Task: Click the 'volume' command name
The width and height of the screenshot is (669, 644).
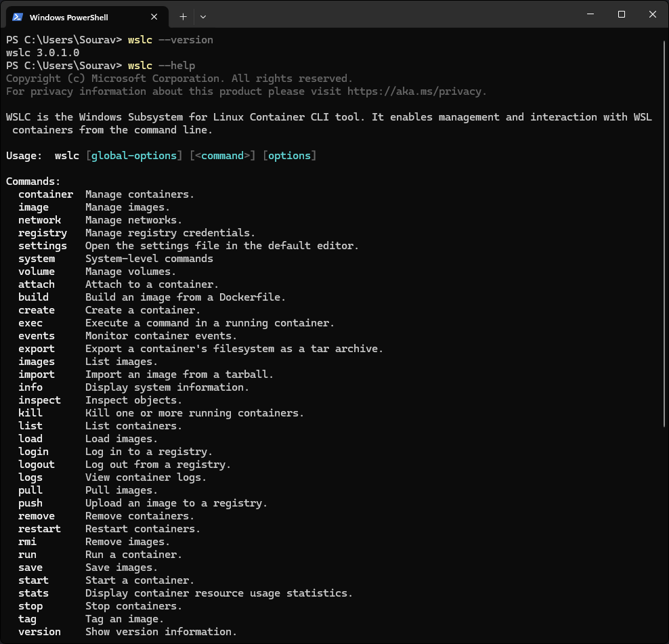Action: point(37,272)
